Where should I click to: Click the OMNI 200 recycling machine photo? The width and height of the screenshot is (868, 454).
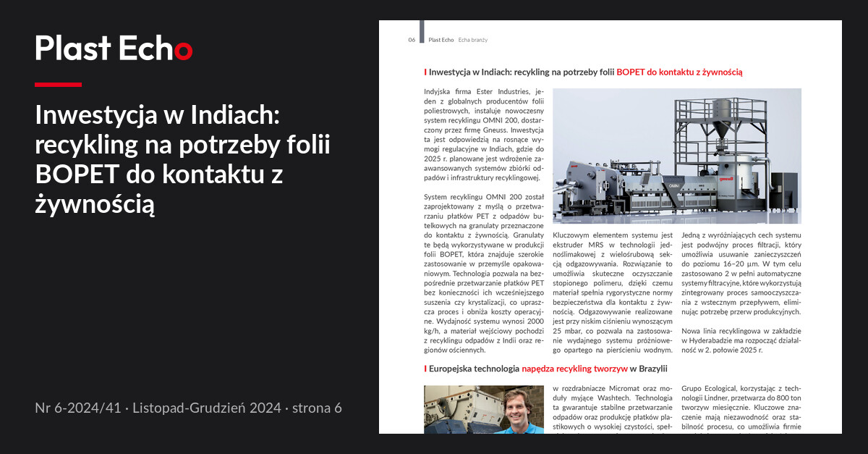[x=677, y=156]
